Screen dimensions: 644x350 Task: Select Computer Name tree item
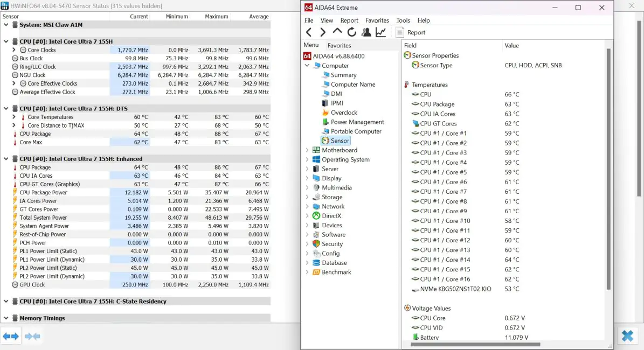(353, 85)
